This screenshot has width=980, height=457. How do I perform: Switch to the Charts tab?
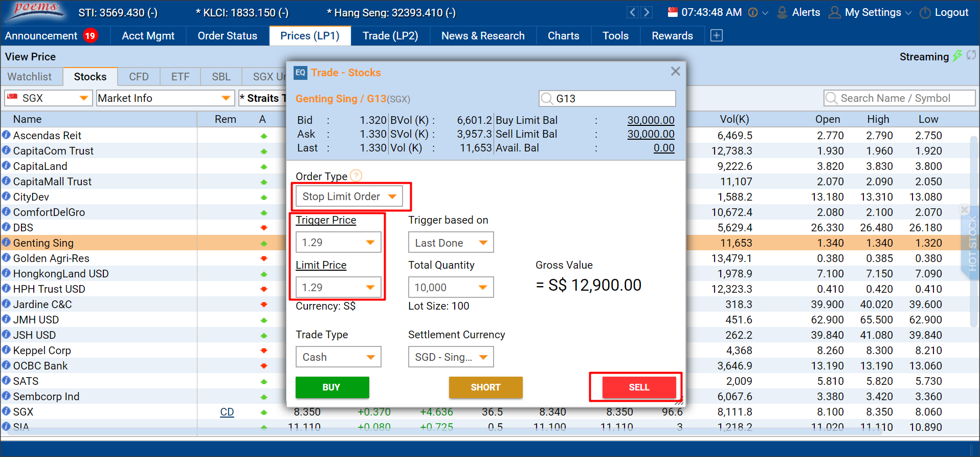tap(563, 36)
